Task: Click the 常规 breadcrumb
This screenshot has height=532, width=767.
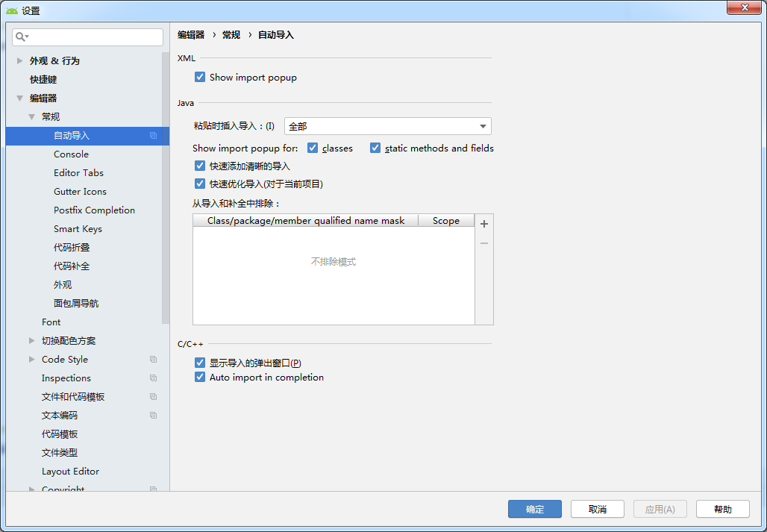Action: (231, 35)
